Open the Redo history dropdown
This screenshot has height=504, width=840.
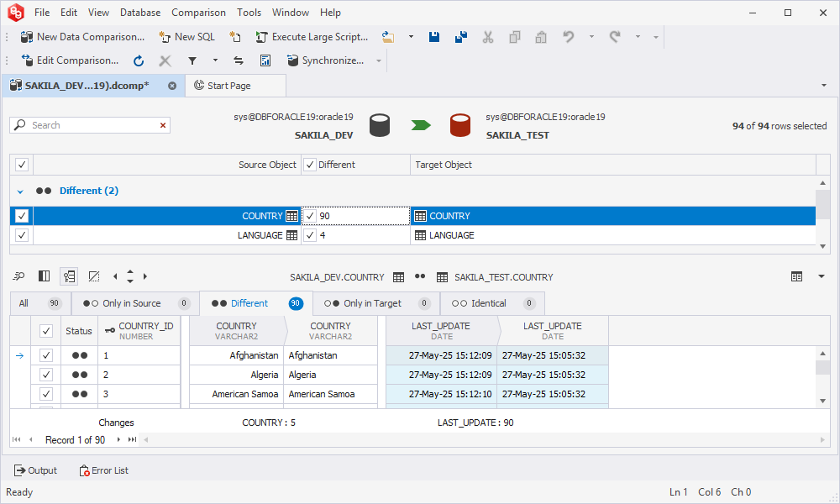pyautogui.click(x=638, y=37)
